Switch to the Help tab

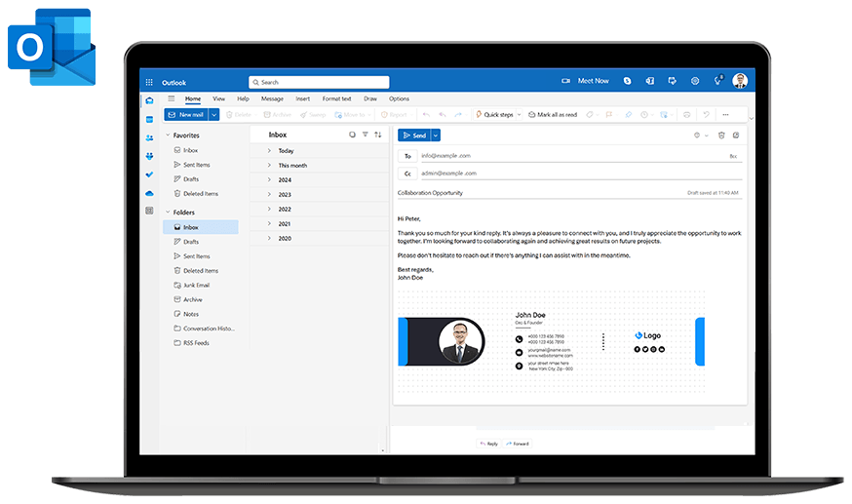coord(243,98)
